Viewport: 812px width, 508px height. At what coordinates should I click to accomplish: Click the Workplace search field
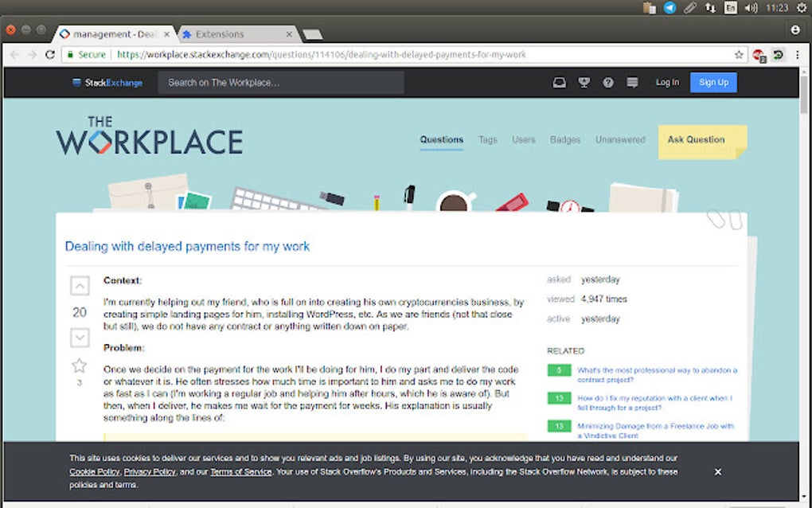click(x=280, y=82)
